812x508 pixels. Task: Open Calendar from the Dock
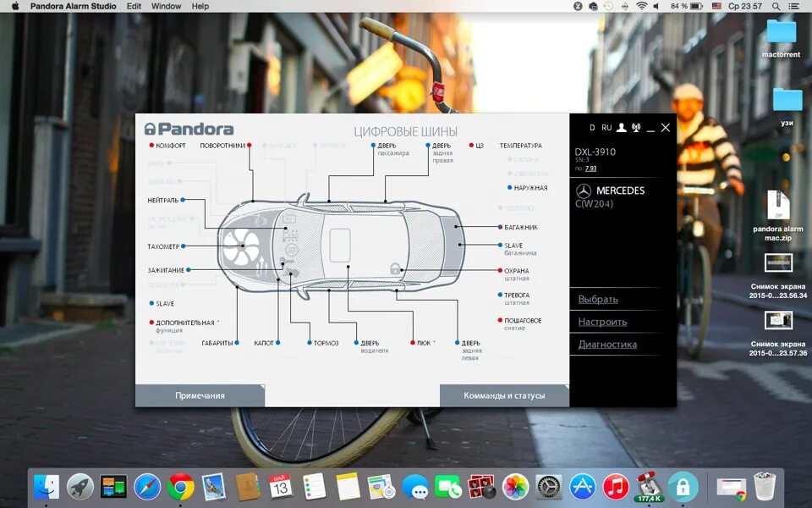(281, 487)
